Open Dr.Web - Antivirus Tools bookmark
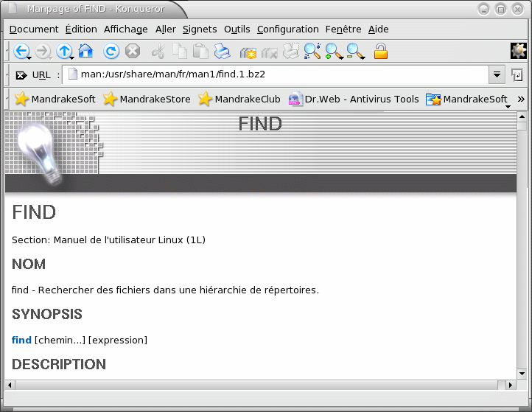The image size is (532, 412). point(354,99)
